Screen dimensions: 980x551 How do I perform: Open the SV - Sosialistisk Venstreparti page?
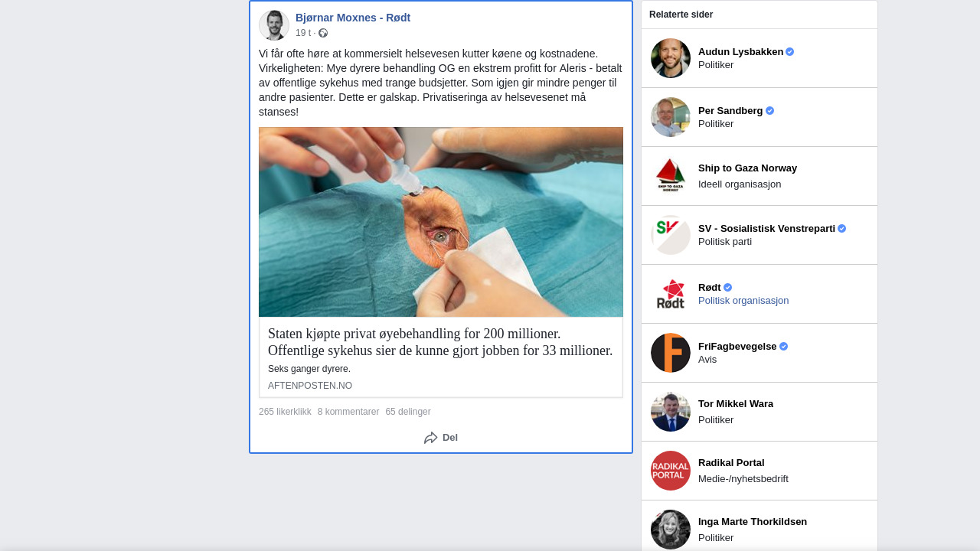pyautogui.click(x=766, y=229)
